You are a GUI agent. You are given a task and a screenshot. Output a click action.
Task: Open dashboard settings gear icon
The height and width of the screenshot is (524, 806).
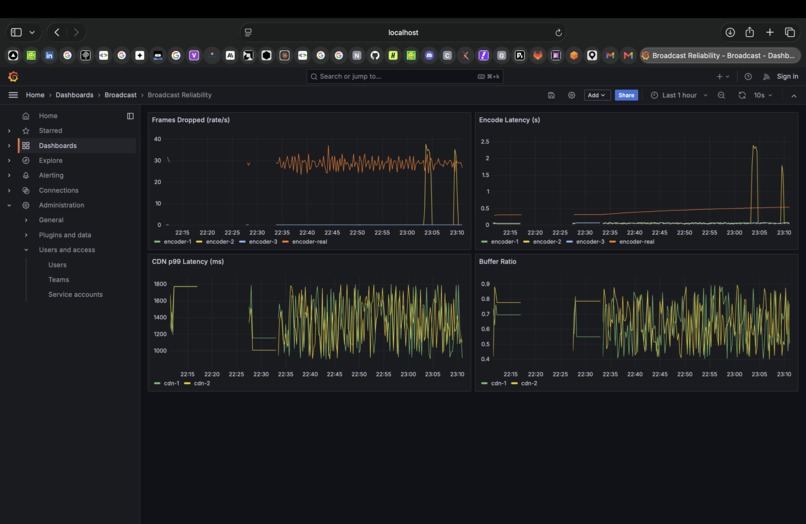pos(571,95)
